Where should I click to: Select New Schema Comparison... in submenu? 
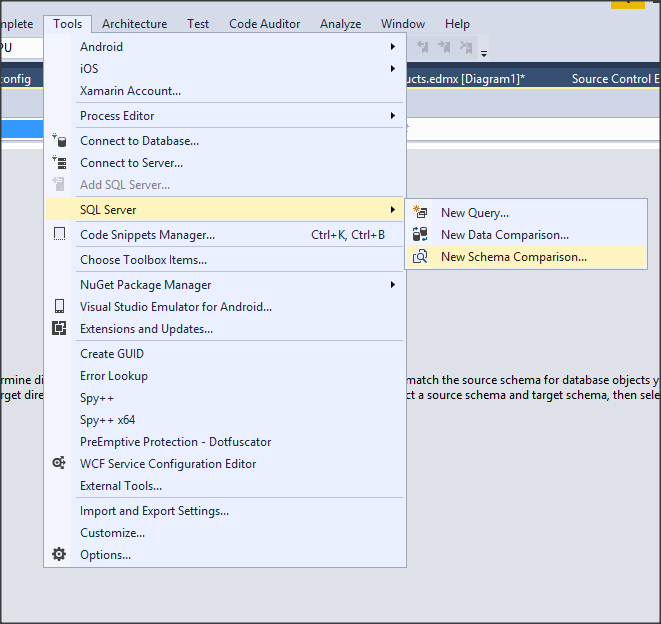click(526, 257)
